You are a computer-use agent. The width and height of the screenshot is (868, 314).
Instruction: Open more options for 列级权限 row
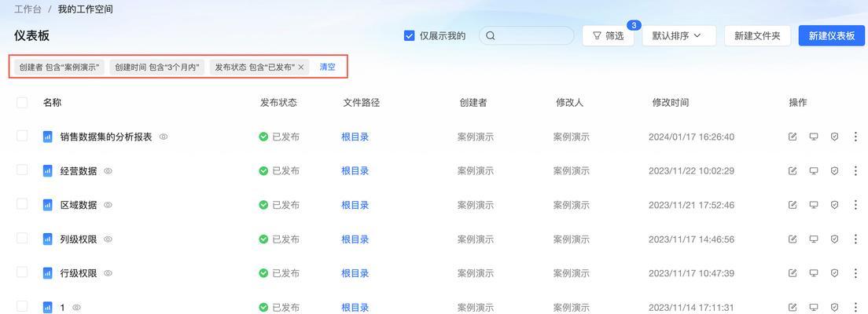tap(856, 239)
